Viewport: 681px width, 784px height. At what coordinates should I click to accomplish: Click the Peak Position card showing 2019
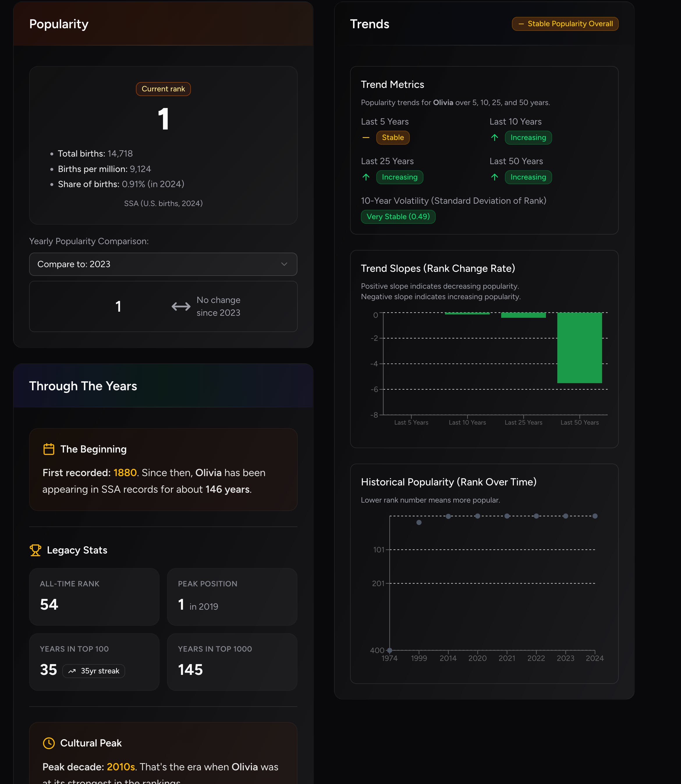[x=232, y=597]
